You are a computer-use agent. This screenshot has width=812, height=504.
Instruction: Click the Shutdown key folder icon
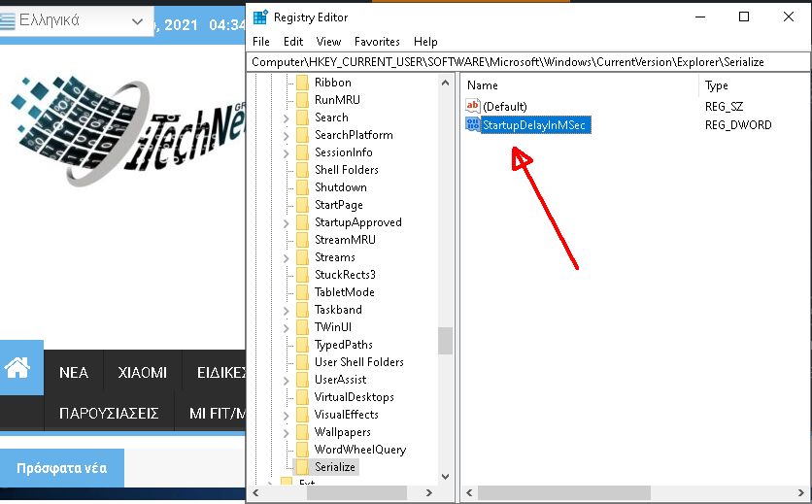(x=302, y=187)
